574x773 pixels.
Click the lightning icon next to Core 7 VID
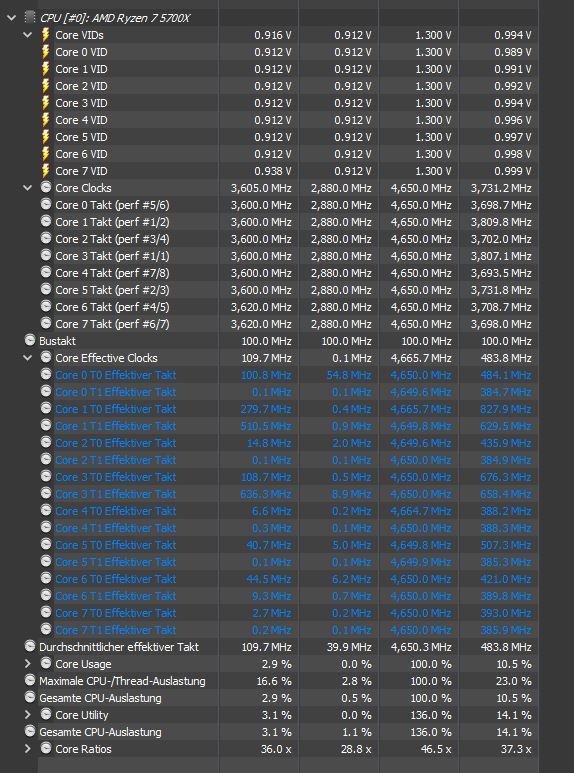coord(45,171)
